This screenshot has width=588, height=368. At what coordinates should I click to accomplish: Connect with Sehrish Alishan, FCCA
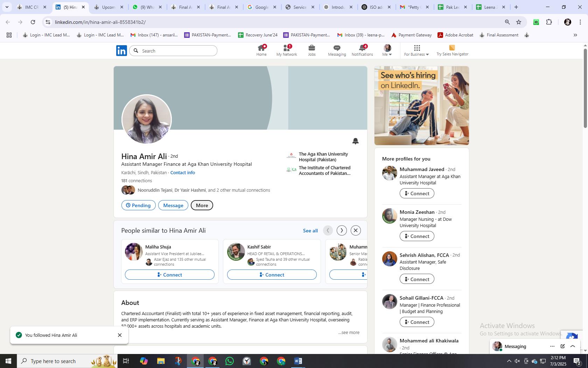pyautogui.click(x=417, y=279)
